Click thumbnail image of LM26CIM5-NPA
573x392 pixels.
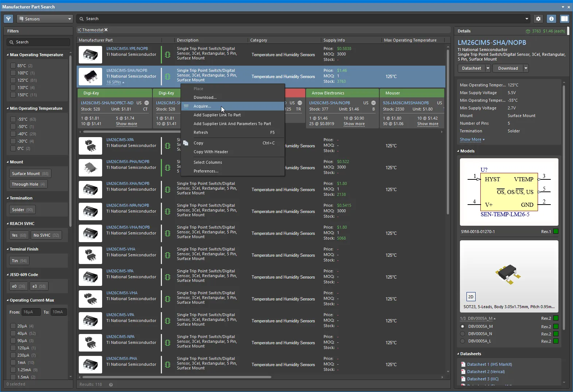click(x=90, y=343)
